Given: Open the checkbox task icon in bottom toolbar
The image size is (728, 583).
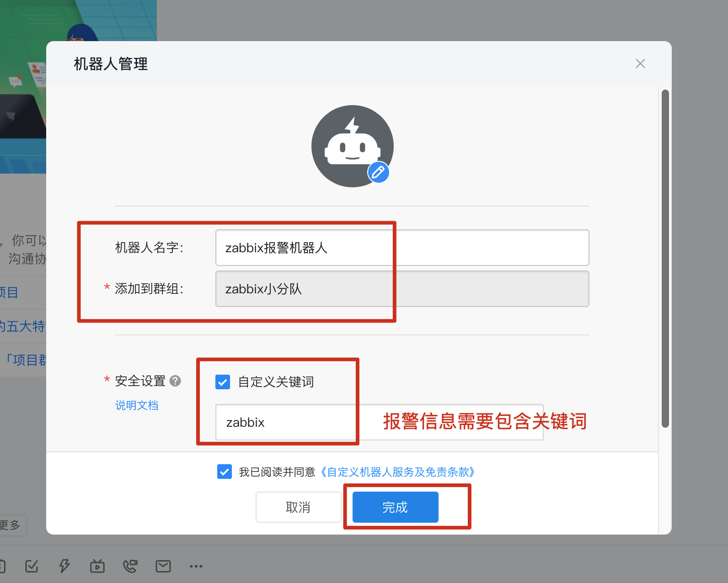Looking at the screenshot, I should (32, 566).
